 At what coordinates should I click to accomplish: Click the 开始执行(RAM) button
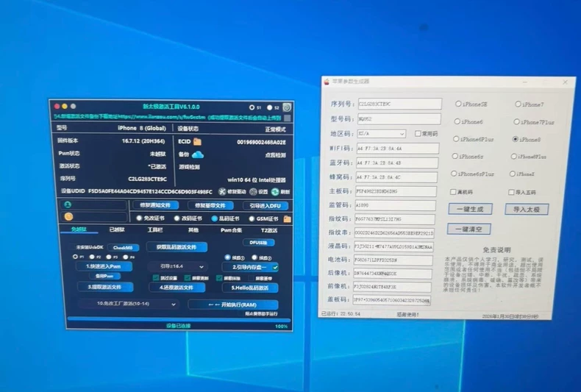(x=233, y=304)
